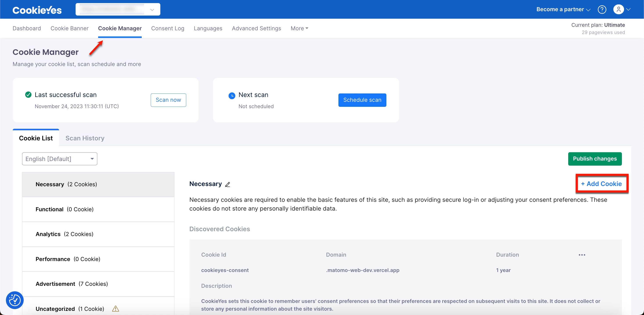Expand the More navigation menu
The image size is (644, 315).
(299, 28)
